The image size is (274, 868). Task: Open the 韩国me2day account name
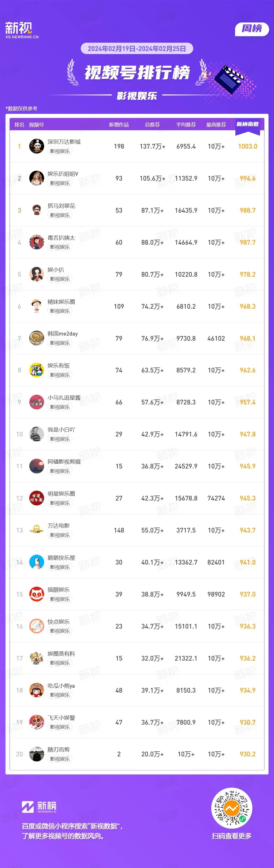[x=63, y=334]
